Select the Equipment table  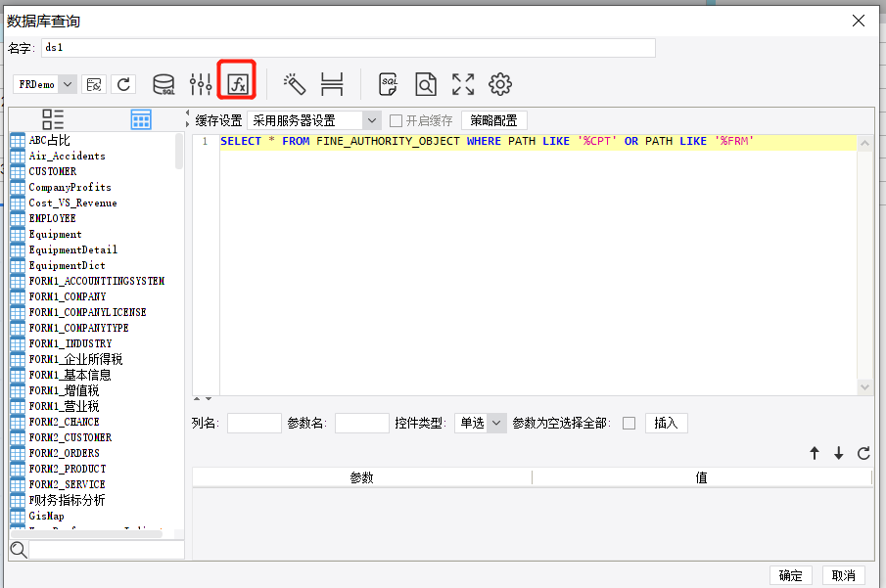(x=56, y=234)
